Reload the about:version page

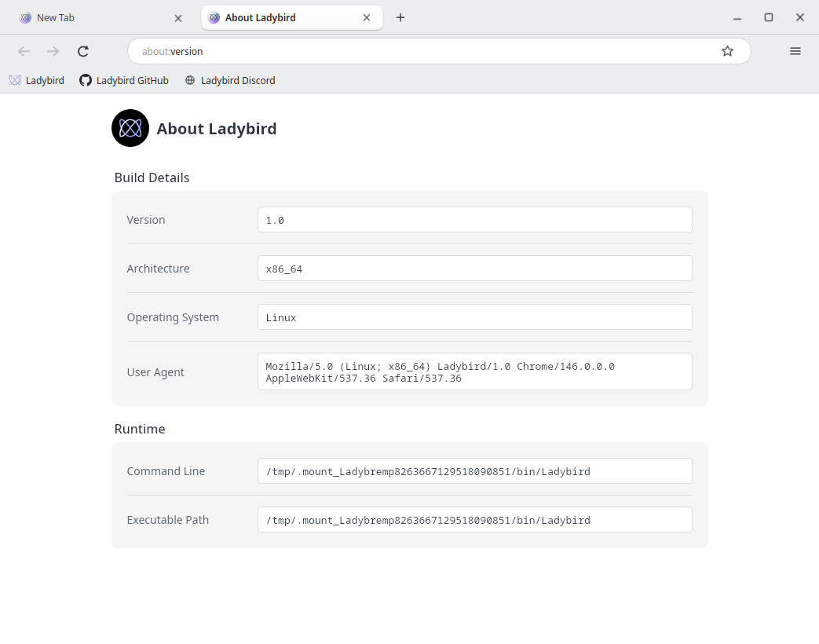pyautogui.click(x=83, y=51)
